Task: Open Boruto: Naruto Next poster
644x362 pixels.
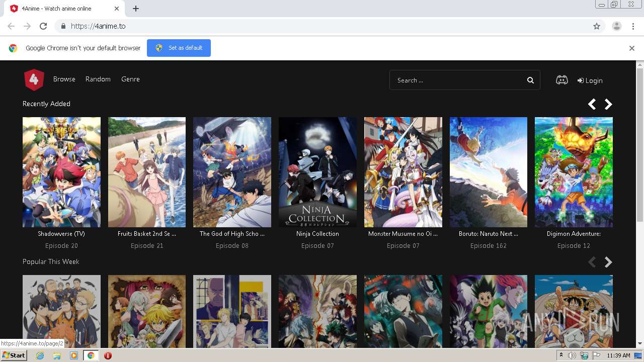Action: point(489,172)
